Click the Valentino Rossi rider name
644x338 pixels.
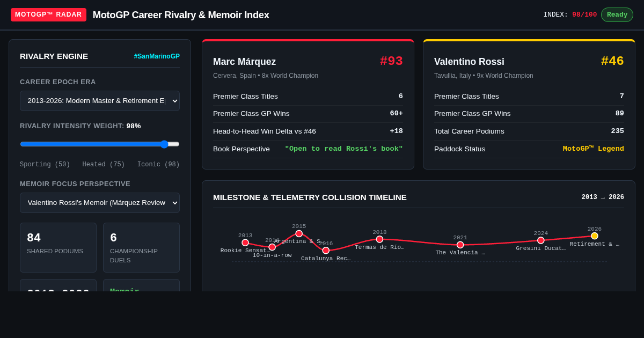click(469, 62)
